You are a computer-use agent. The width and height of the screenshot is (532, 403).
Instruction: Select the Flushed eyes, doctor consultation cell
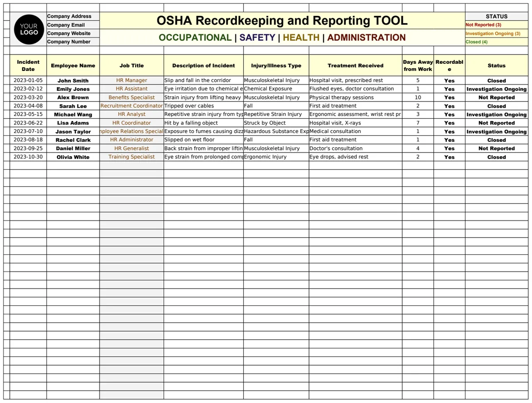[x=356, y=89]
